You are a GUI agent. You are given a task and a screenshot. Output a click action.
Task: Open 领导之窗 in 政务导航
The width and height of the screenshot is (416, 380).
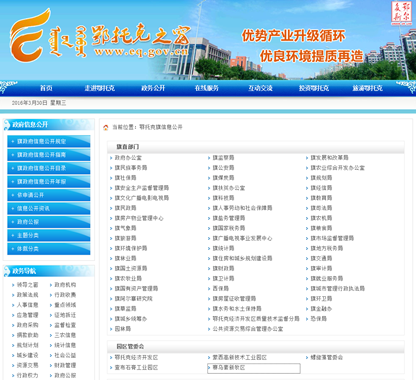pos(27,285)
